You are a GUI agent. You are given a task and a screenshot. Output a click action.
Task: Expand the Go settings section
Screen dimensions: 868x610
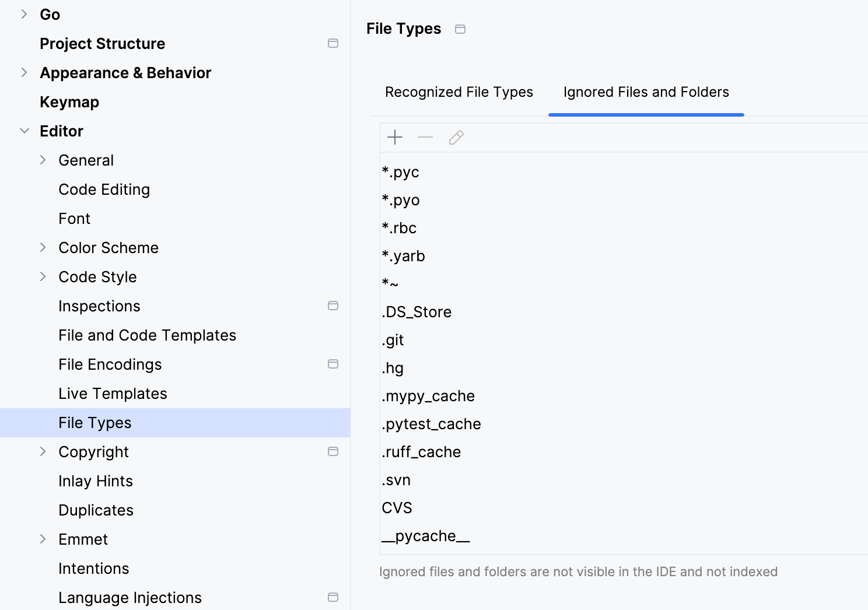tap(24, 14)
